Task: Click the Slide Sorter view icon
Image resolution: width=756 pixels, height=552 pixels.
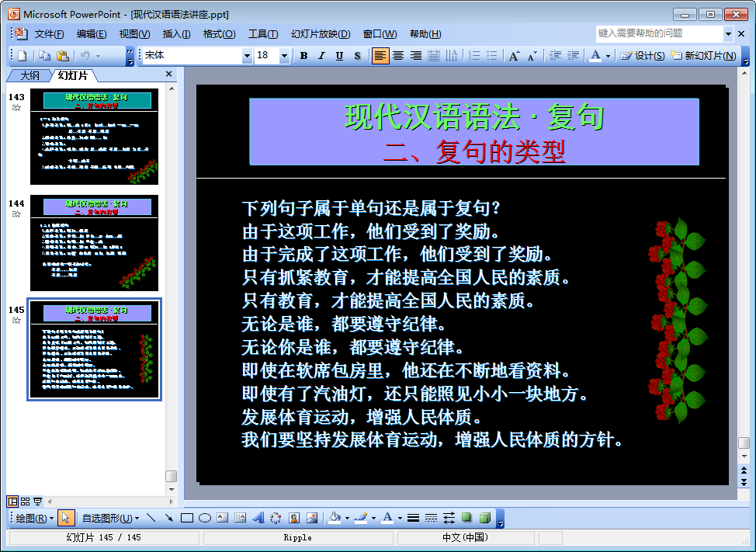Action: coord(25,502)
